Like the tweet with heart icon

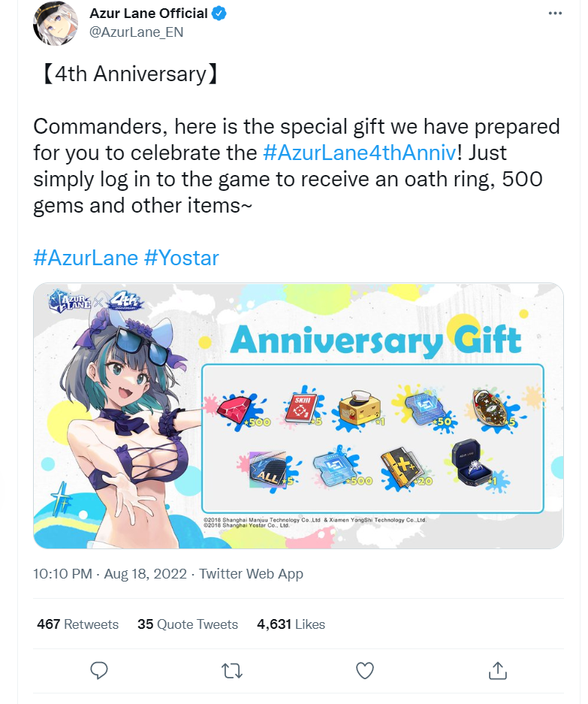pyautogui.click(x=364, y=671)
